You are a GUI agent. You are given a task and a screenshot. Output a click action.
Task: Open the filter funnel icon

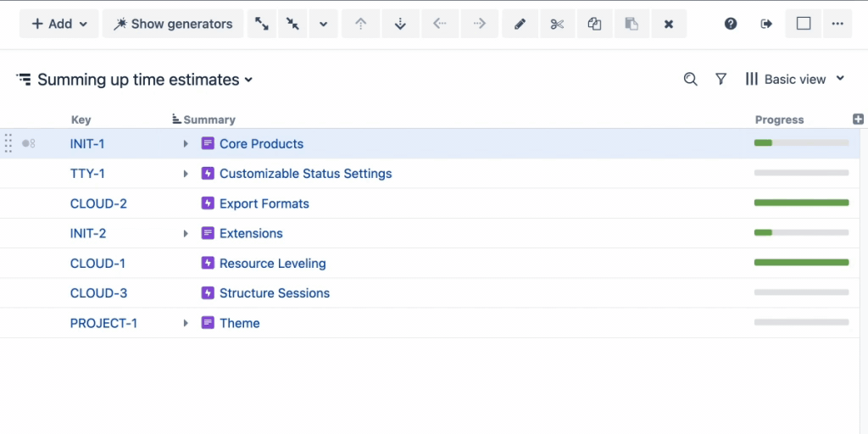(721, 79)
